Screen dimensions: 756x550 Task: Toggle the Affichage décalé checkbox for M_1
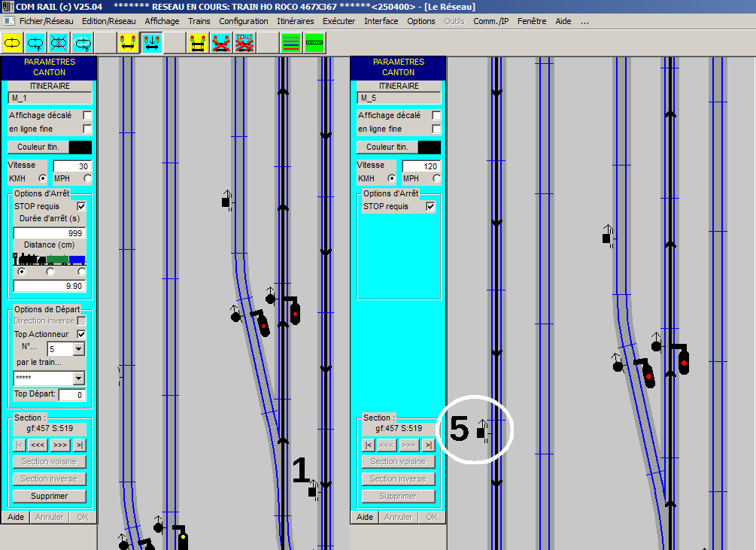pyautogui.click(x=87, y=115)
